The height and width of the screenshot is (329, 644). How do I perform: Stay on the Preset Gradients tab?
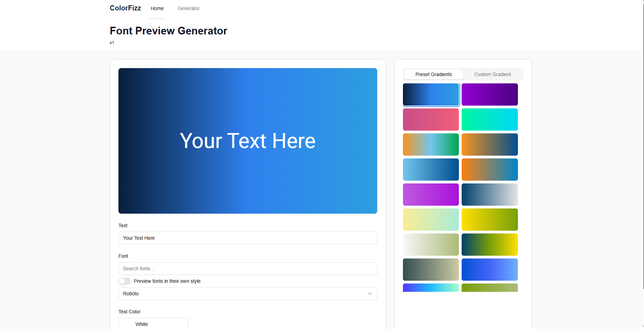(434, 74)
